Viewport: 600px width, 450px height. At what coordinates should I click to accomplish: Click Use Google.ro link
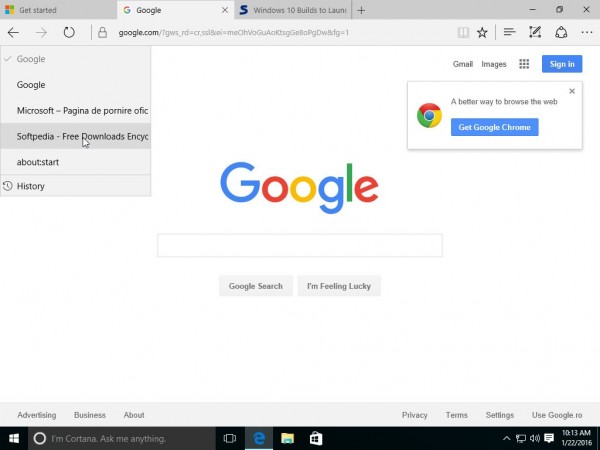coord(557,415)
